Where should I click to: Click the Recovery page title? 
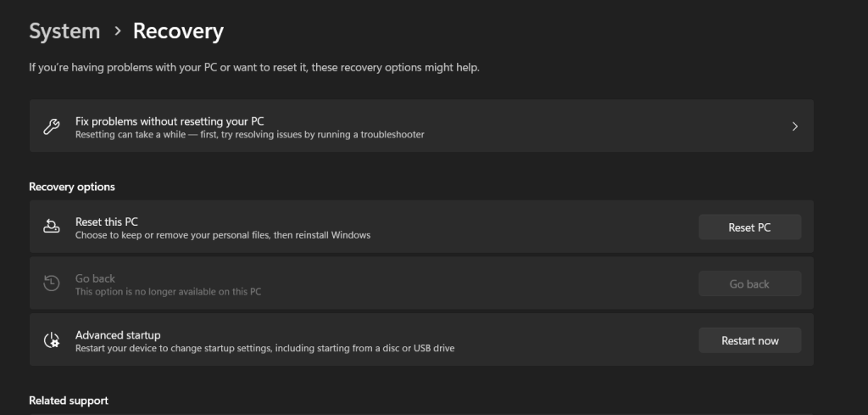(178, 31)
